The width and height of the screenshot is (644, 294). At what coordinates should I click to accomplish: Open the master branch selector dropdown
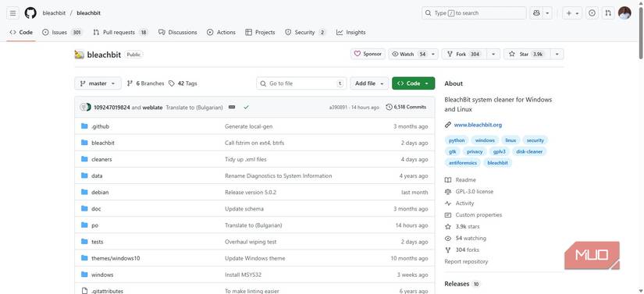[x=98, y=83]
